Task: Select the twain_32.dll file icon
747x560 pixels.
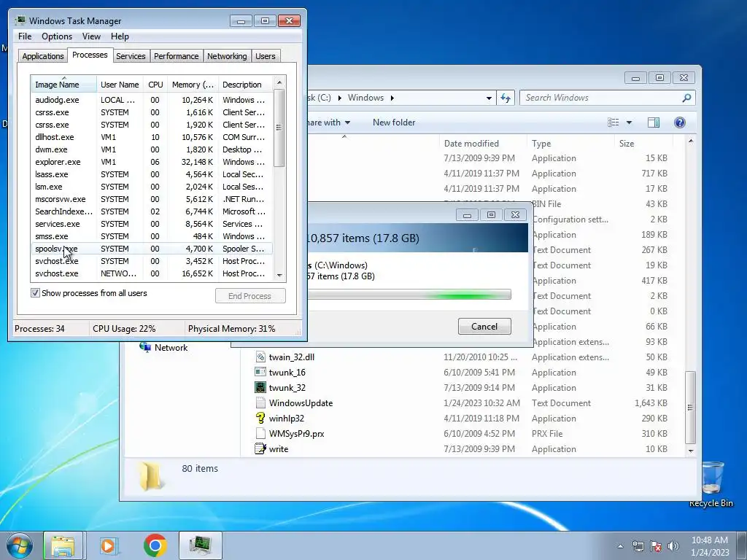Action: coord(260,357)
